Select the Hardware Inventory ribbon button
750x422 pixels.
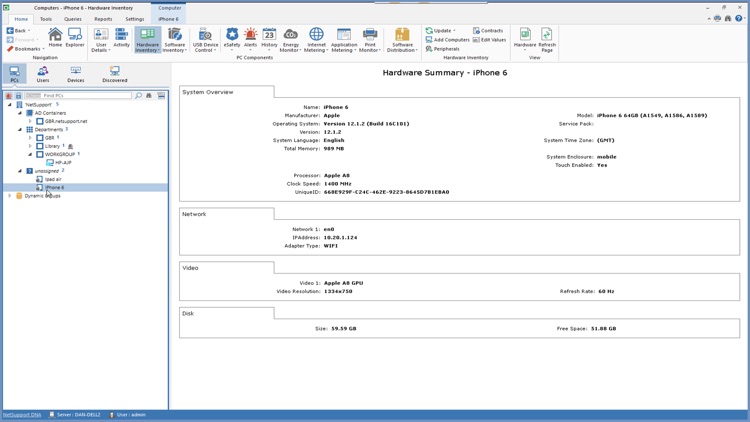coord(147,40)
